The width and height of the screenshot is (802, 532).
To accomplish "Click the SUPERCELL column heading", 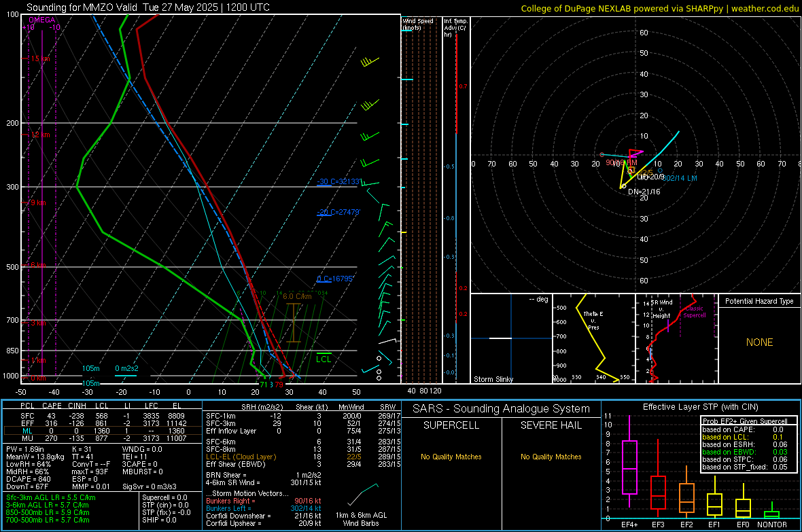I will coord(451,425).
